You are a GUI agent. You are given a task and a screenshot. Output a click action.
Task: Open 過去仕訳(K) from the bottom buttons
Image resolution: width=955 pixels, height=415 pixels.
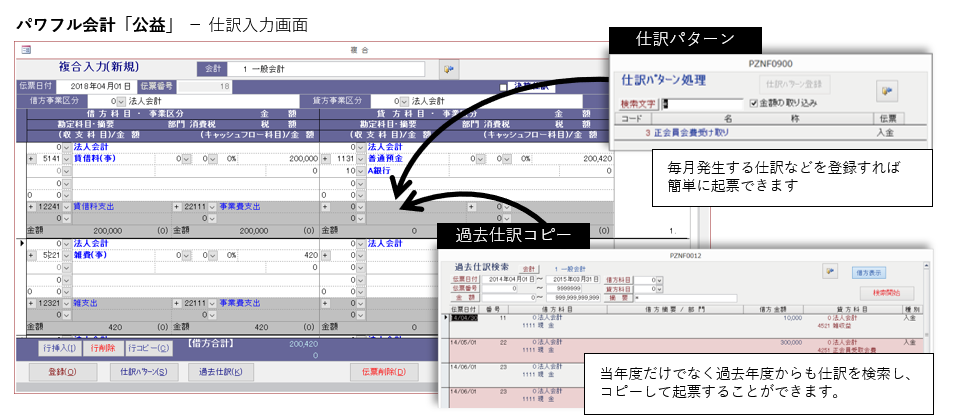click(220, 372)
